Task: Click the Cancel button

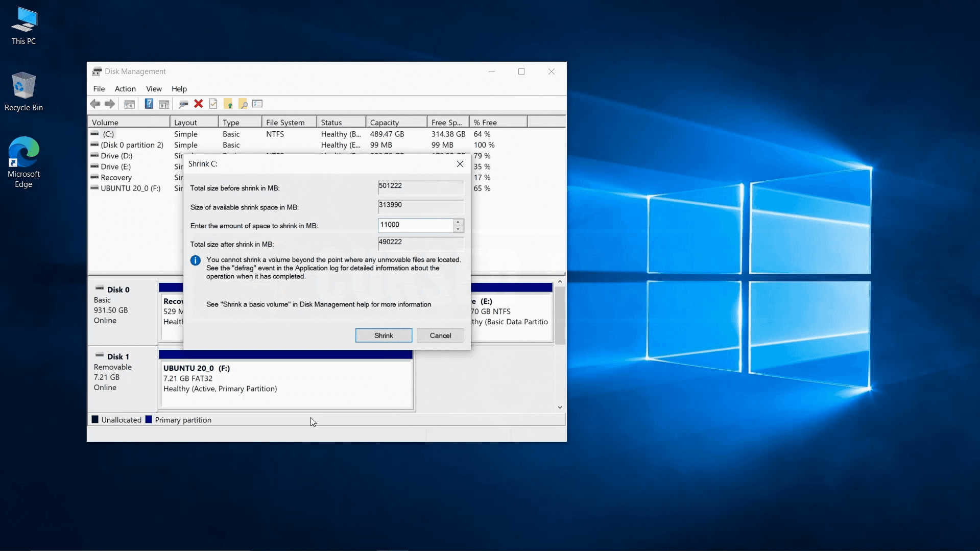Action: (440, 336)
